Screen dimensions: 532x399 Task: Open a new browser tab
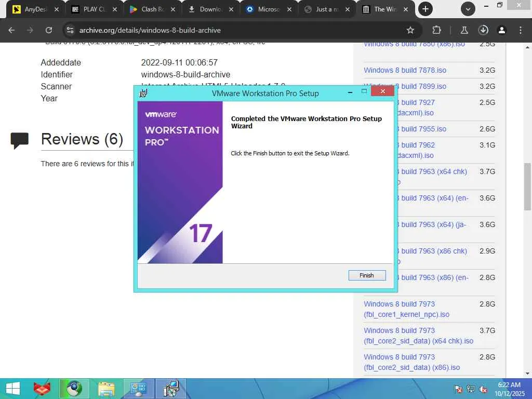click(425, 9)
